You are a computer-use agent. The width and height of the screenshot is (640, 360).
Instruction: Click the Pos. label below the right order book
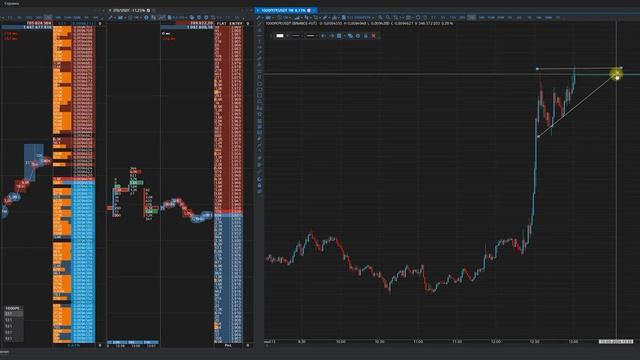click(228, 345)
